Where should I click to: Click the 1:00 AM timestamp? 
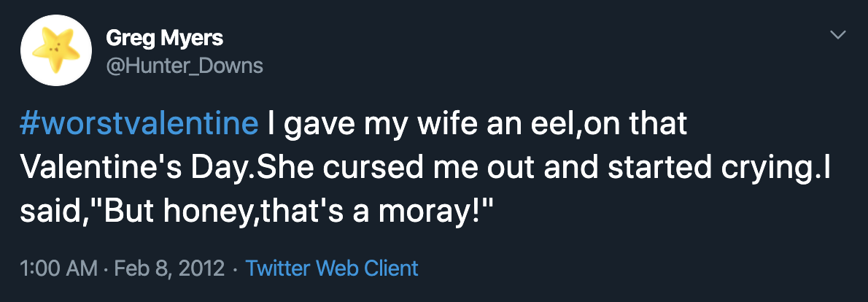click(58, 268)
